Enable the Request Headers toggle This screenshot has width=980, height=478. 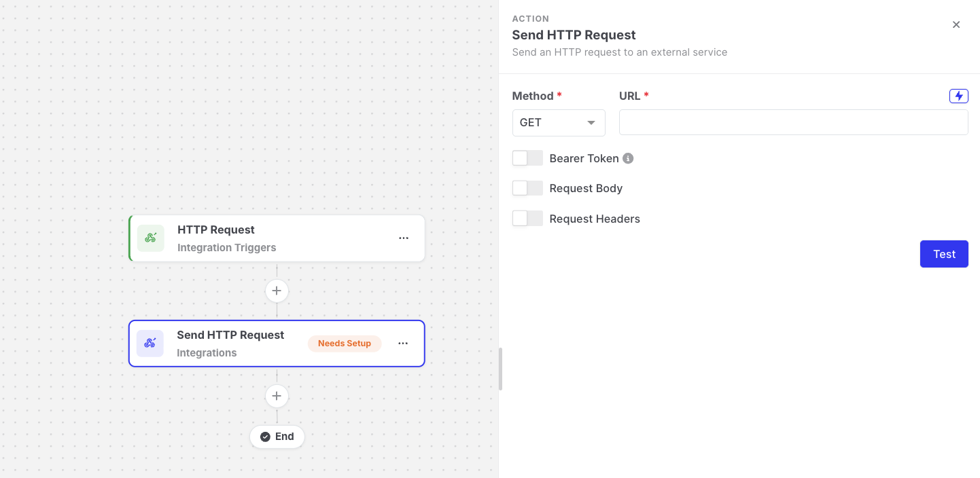pos(527,219)
